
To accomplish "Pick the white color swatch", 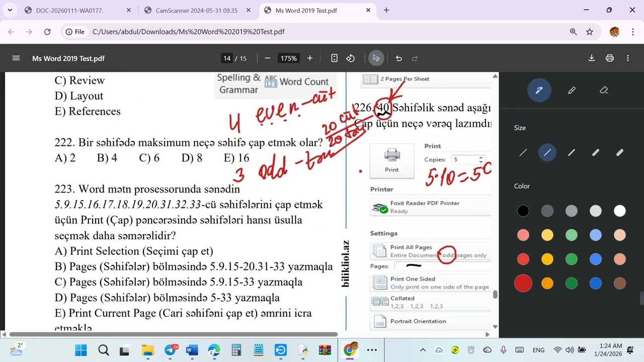I will (x=620, y=211).
